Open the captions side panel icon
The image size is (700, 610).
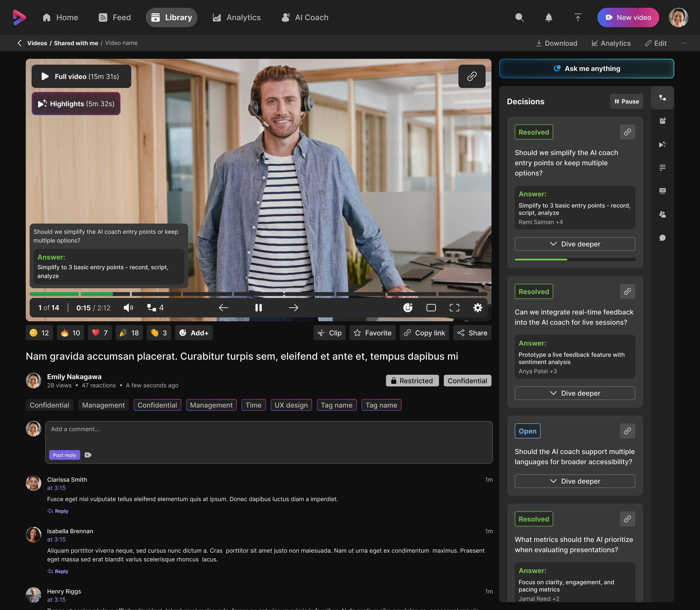tap(662, 191)
